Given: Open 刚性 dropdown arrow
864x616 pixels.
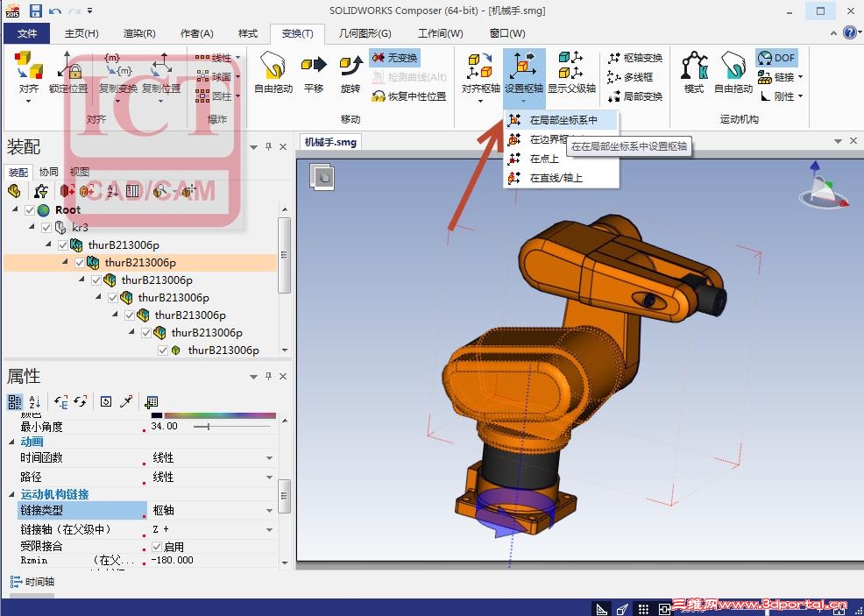Looking at the screenshot, I should point(800,96).
